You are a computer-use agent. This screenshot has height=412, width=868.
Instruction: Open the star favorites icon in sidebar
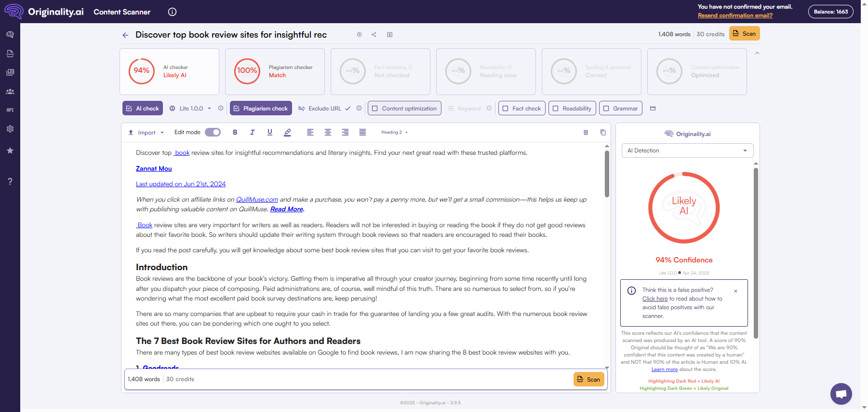[10, 151]
